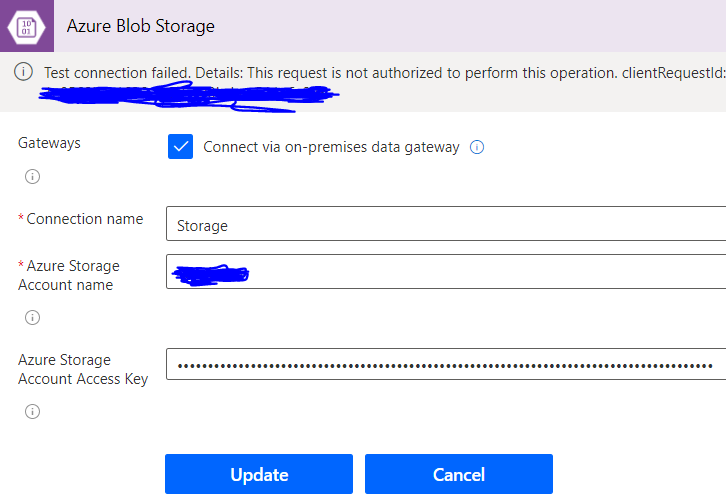Click the Azure Blob Storage hexagon icon
726x499 pixels.
click(x=26, y=26)
